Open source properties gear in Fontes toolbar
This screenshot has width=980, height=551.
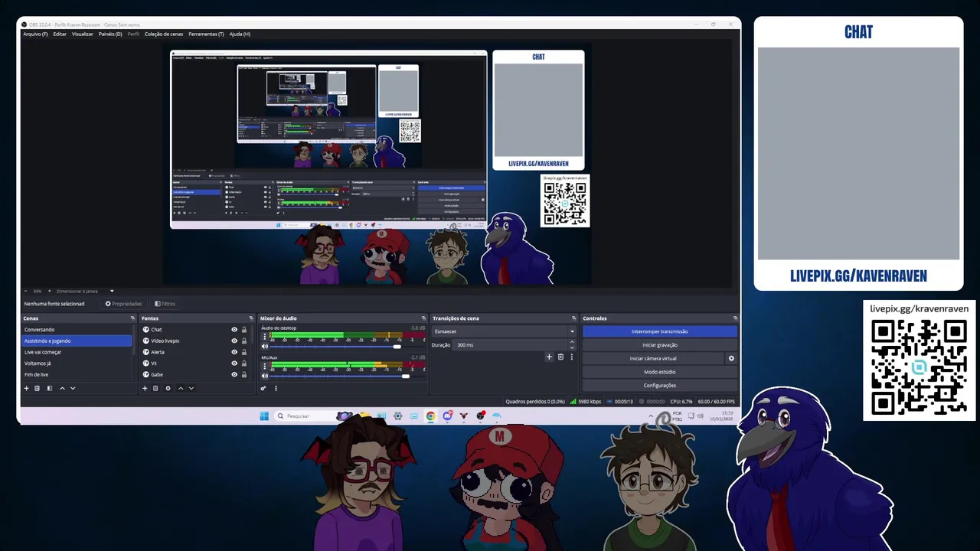tap(168, 388)
